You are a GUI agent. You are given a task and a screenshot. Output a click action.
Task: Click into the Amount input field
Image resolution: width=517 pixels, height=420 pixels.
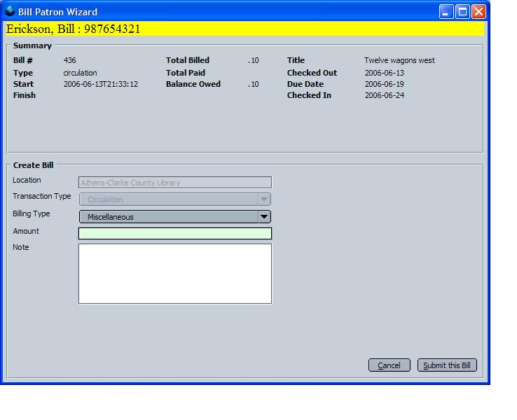[174, 234]
